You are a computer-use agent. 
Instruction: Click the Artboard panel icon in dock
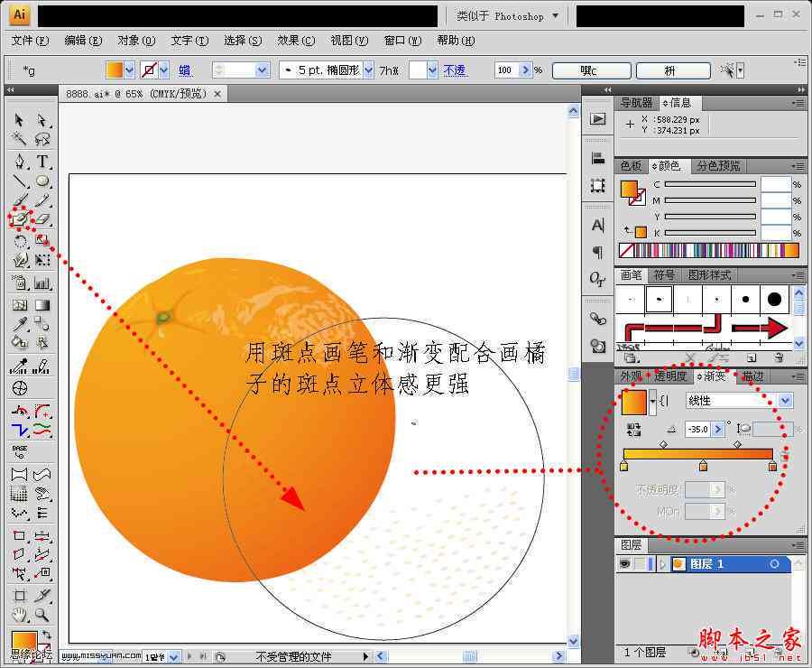point(597,186)
